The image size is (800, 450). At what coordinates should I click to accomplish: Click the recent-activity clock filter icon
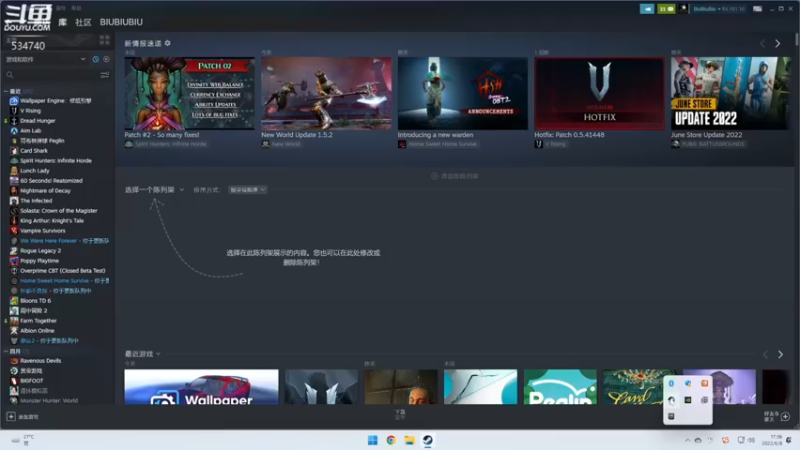click(95, 59)
